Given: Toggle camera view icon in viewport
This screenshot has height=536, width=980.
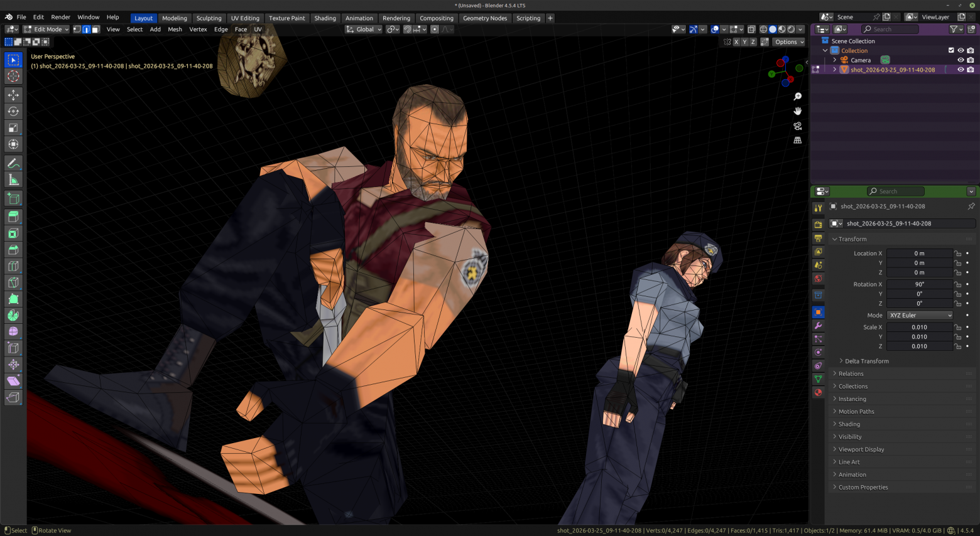Looking at the screenshot, I should tap(797, 126).
